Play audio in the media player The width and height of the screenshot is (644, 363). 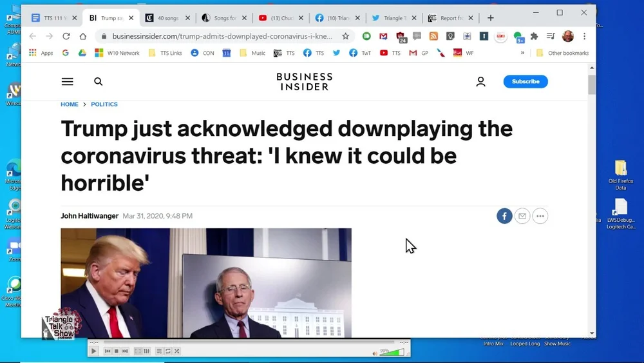pos(93,351)
